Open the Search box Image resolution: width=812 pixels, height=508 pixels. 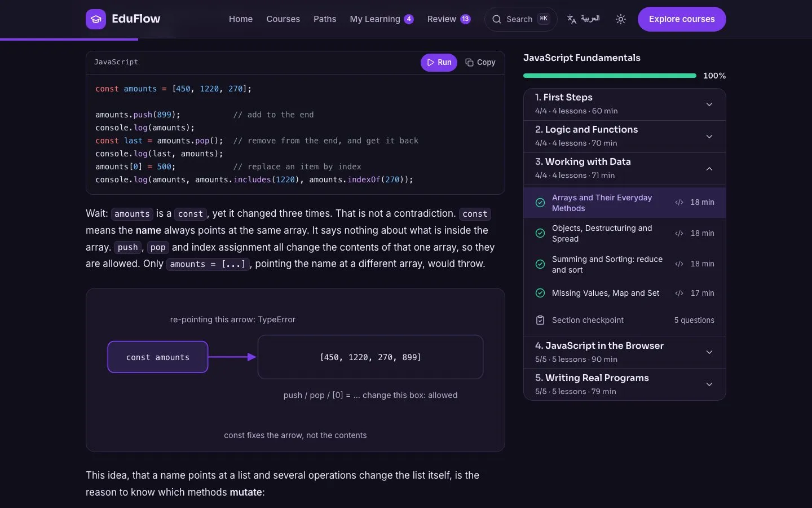point(520,19)
